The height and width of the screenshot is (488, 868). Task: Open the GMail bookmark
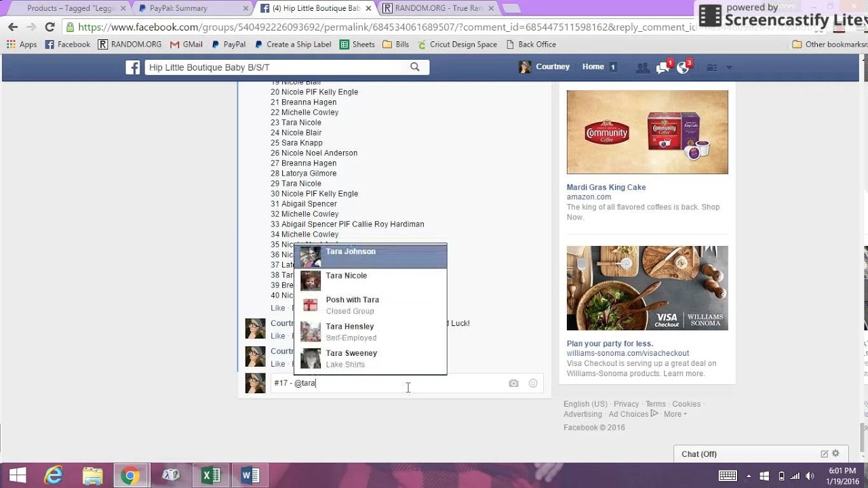coord(186,44)
